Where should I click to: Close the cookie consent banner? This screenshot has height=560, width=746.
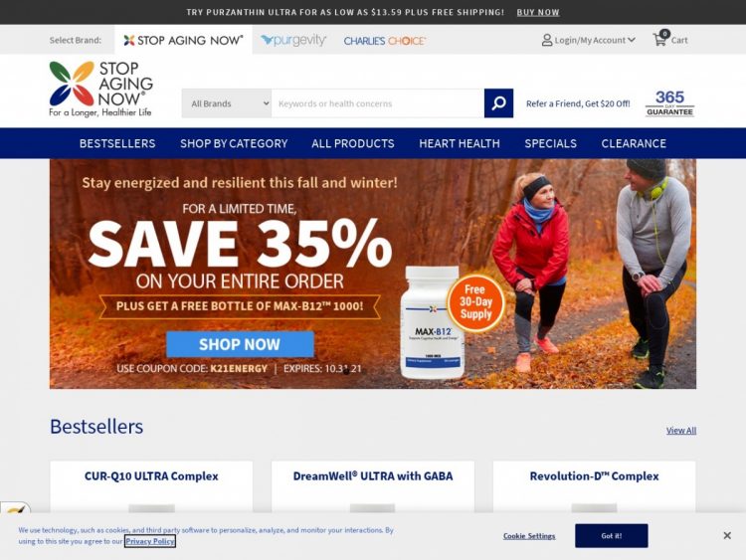click(x=726, y=536)
